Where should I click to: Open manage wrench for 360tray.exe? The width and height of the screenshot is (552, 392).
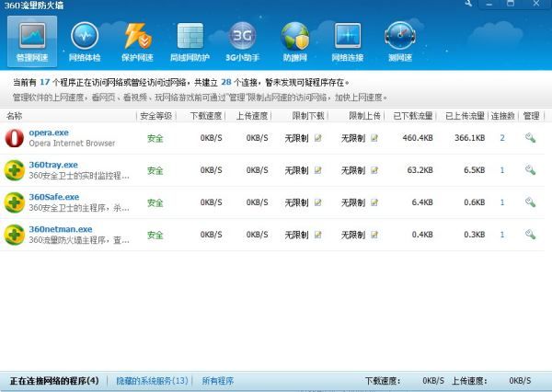coord(530,170)
